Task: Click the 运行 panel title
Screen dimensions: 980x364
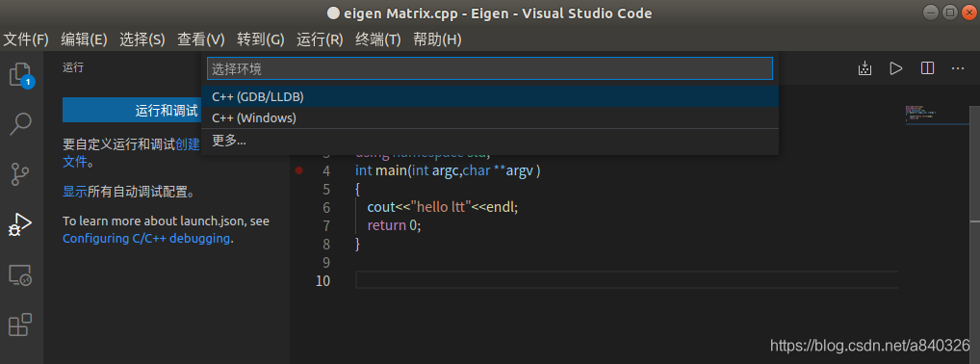Action: coord(73,67)
